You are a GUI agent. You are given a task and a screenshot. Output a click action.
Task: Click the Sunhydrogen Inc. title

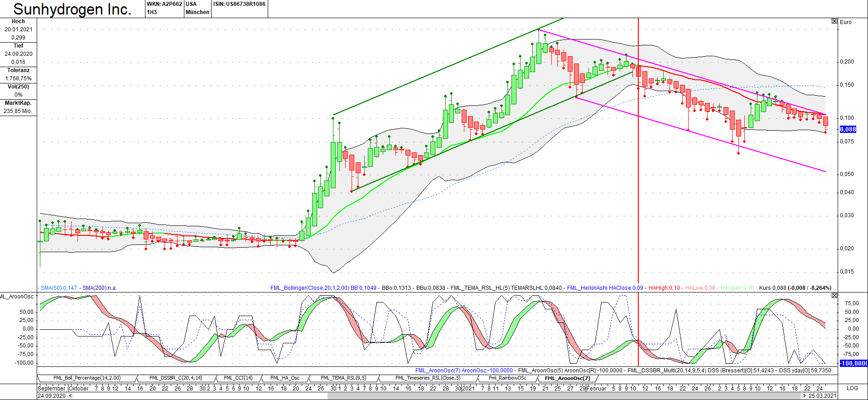(72, 9)
